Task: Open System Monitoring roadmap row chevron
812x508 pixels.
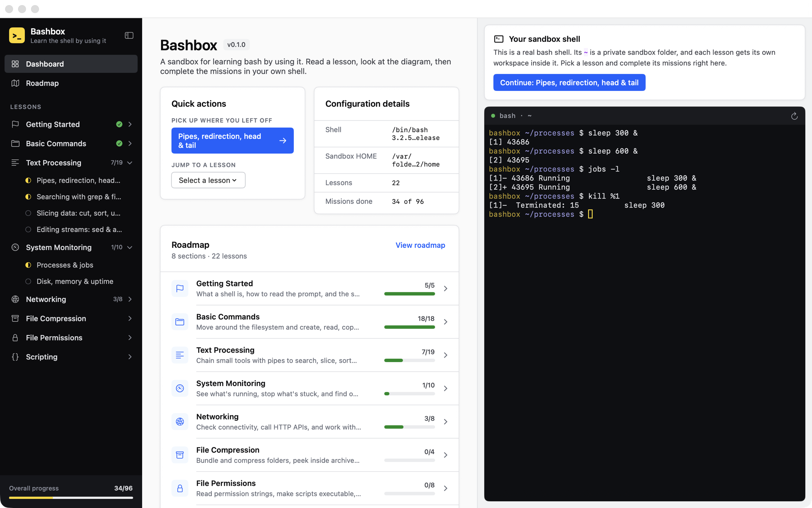Action: point(445,388)
